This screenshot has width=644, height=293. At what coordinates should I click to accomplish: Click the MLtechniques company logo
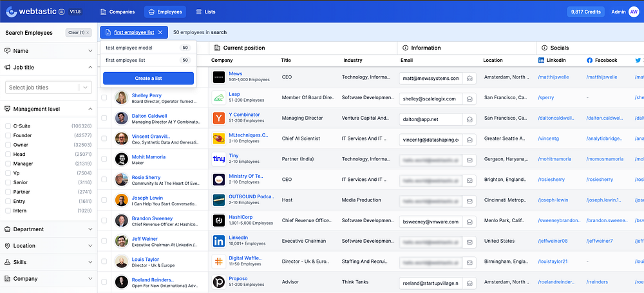[218, 138]
